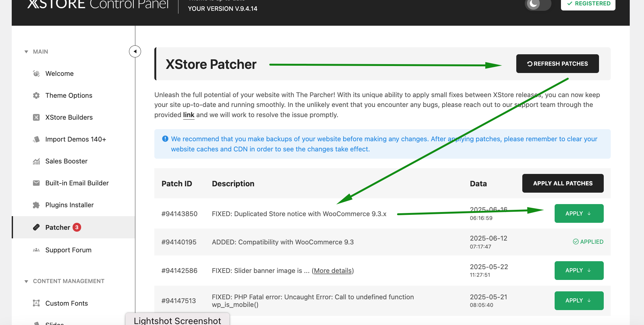
Task: Collapse the sidebar with the arrow button
Action: (135, 51)
